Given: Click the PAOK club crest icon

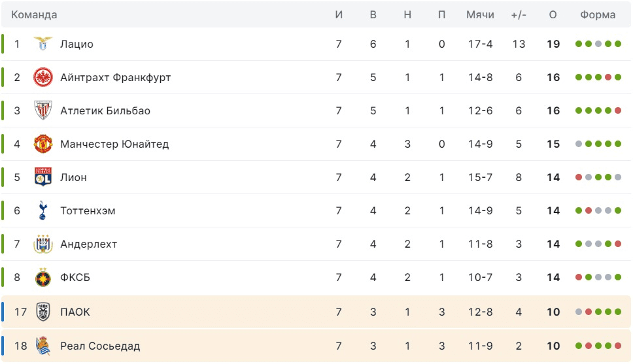Looking at the screenshot, I should click(43, 312).
